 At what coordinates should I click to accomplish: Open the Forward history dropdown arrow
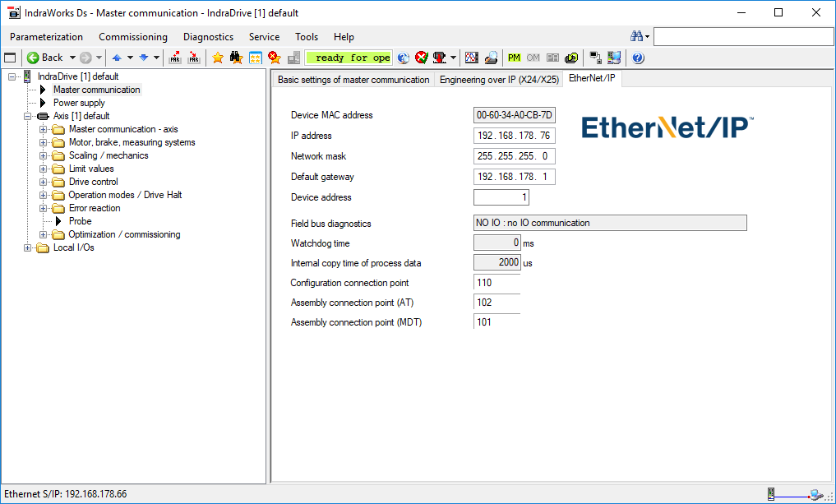tap(99, 58)
